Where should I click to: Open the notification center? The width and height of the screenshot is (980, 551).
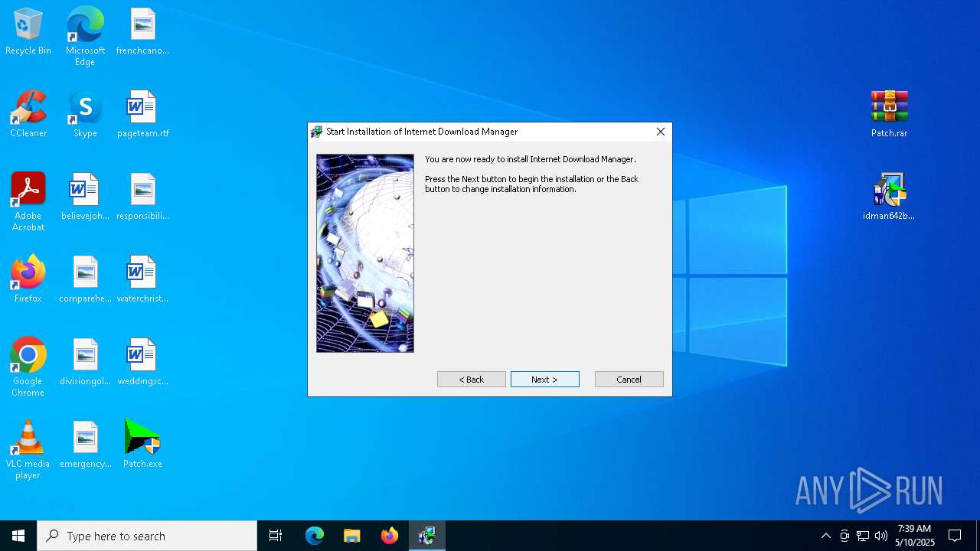click(x=955, y=536)
